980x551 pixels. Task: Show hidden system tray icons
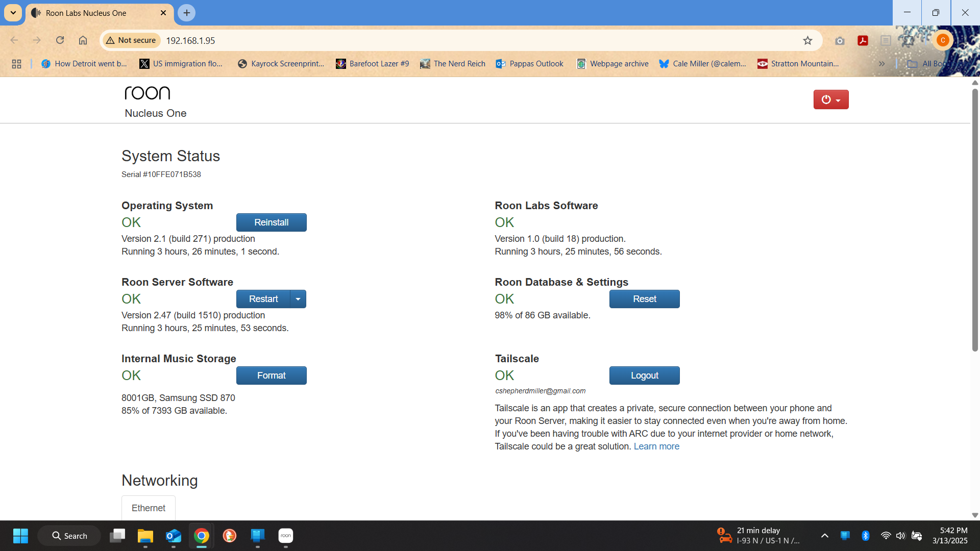click(x=824, y=536)
